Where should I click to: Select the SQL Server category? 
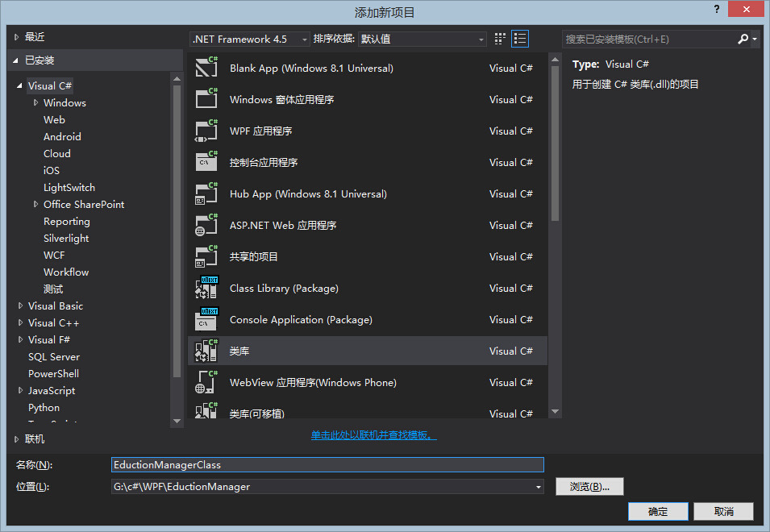[54, 357]
